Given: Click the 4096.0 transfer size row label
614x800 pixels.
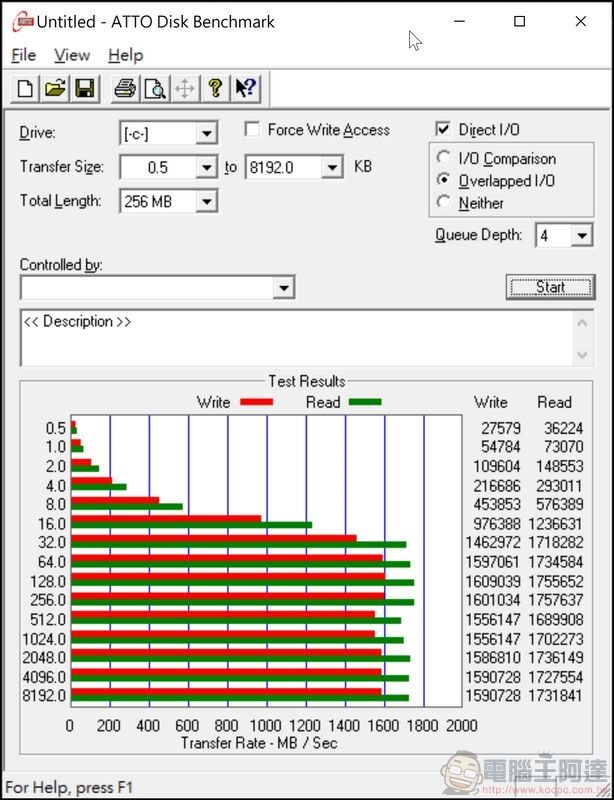Looking at the screenshot, I should click(44, 677).
